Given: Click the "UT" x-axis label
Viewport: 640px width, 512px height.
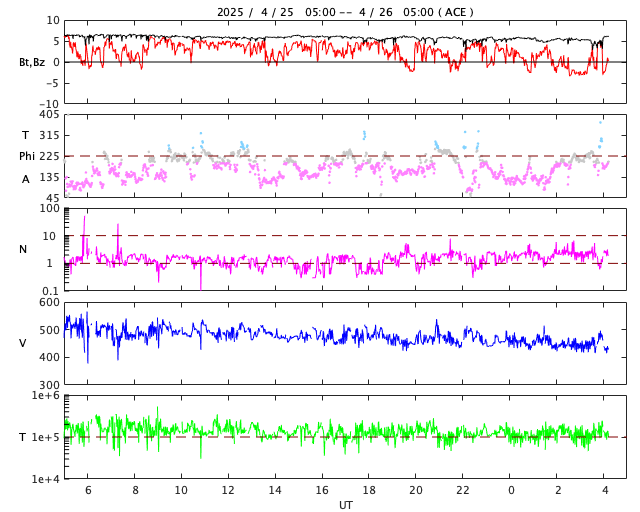Looking at the screenshot, I should point(345,505).
